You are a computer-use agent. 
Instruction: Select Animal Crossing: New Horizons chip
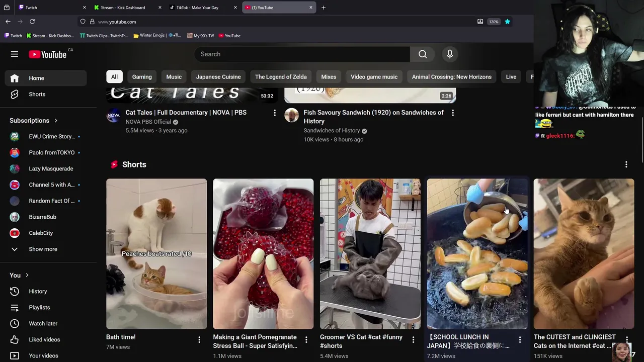[452, 77]
